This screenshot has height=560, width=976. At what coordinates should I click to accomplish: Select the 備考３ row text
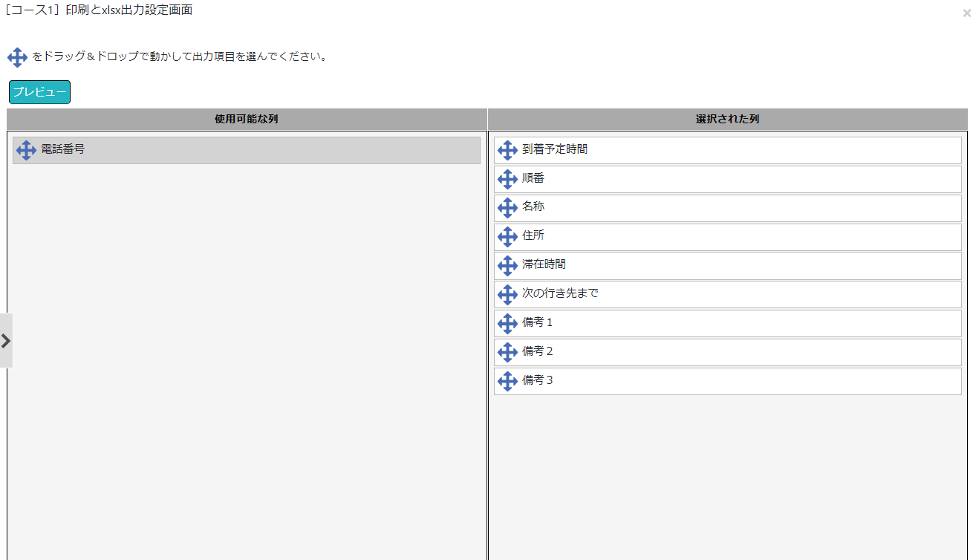click(538, 380)
